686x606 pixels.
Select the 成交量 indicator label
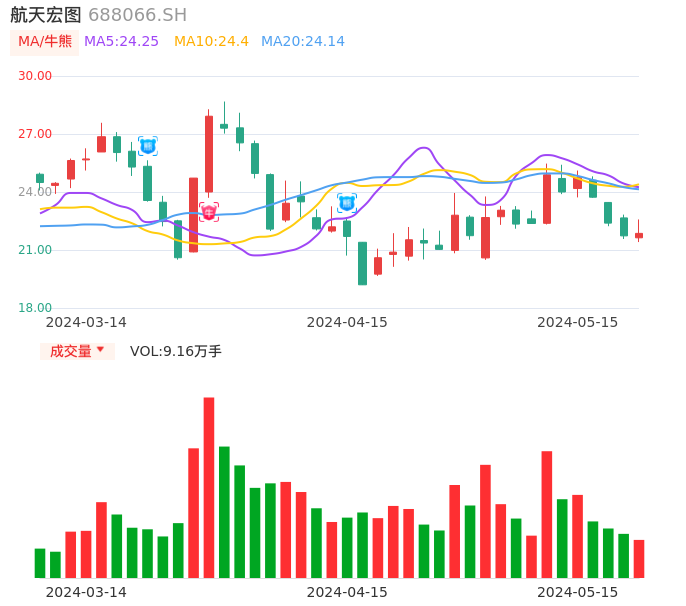(70, 351)
